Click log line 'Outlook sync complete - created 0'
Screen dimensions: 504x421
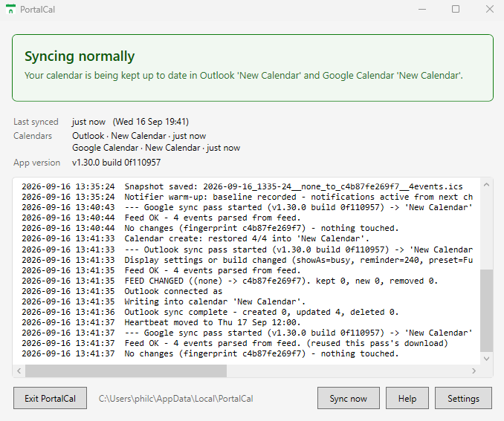210,312
